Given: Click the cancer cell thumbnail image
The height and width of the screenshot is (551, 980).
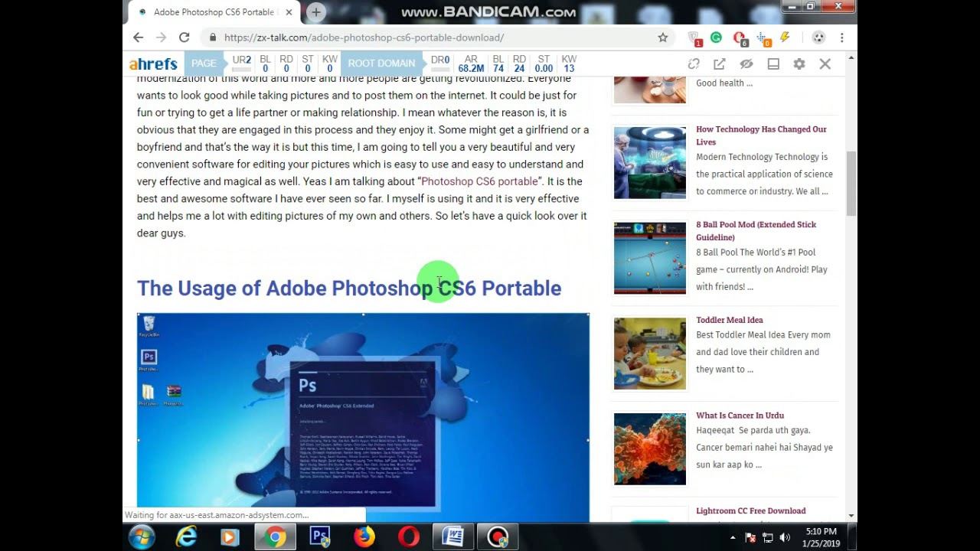Looking at the screenshot, I should (x=650, y=449).
